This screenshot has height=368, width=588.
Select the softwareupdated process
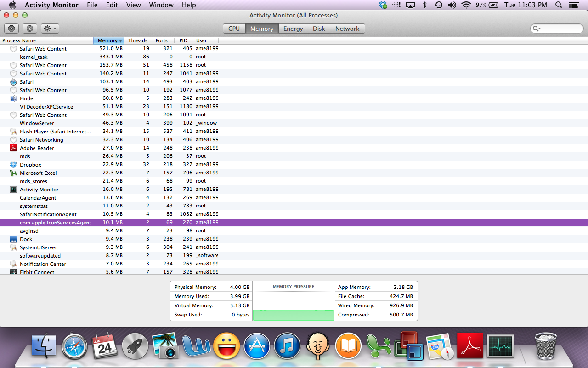[x=294, y=256]
